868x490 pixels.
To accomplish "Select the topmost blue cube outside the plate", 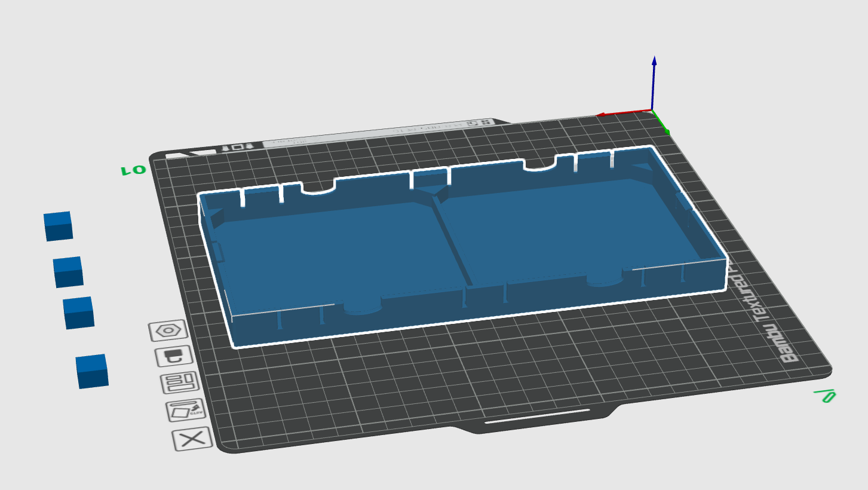I will point(58,226).
